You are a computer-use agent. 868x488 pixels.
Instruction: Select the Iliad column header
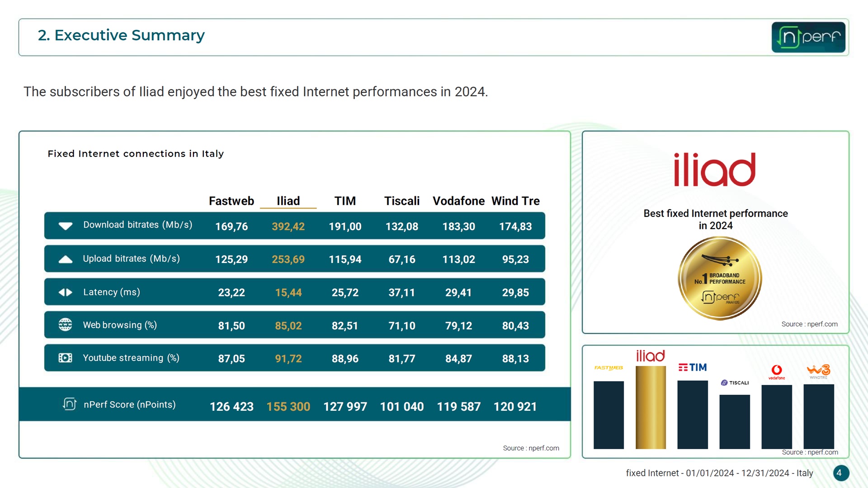point(288,201)
